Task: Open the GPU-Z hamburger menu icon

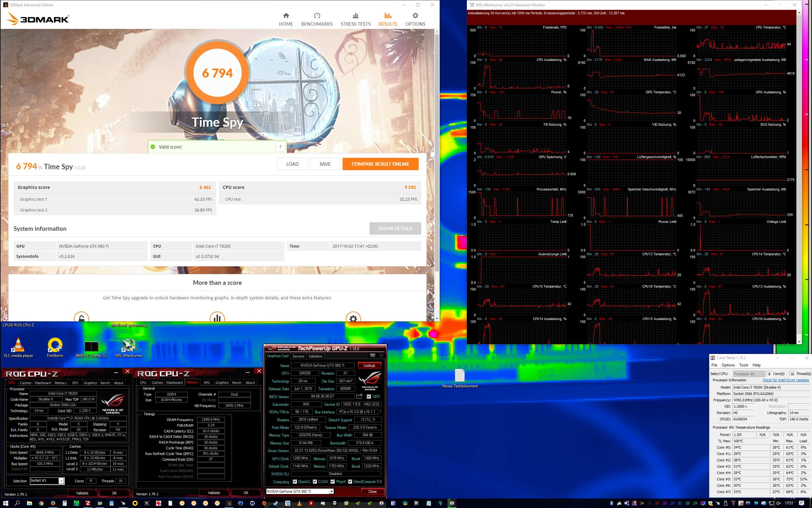Action: 381,356
